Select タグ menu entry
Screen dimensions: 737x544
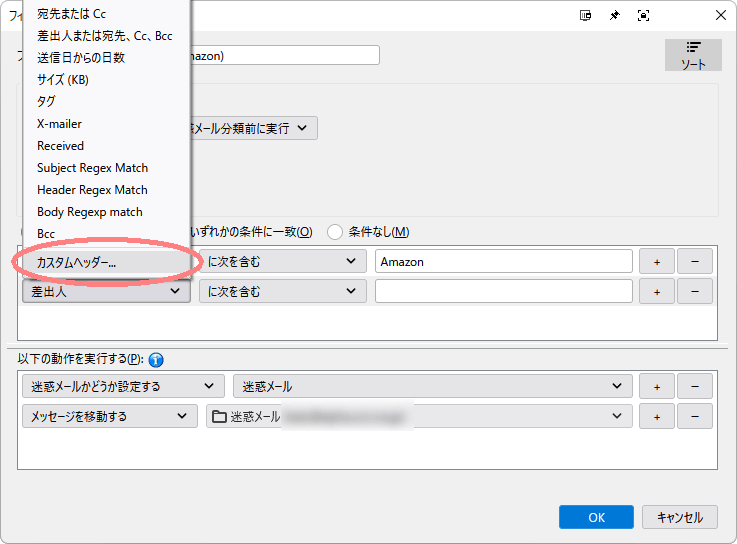coord(107,102)
